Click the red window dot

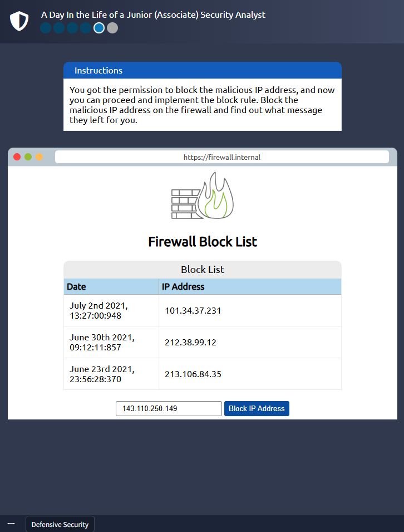coord(17,157)
